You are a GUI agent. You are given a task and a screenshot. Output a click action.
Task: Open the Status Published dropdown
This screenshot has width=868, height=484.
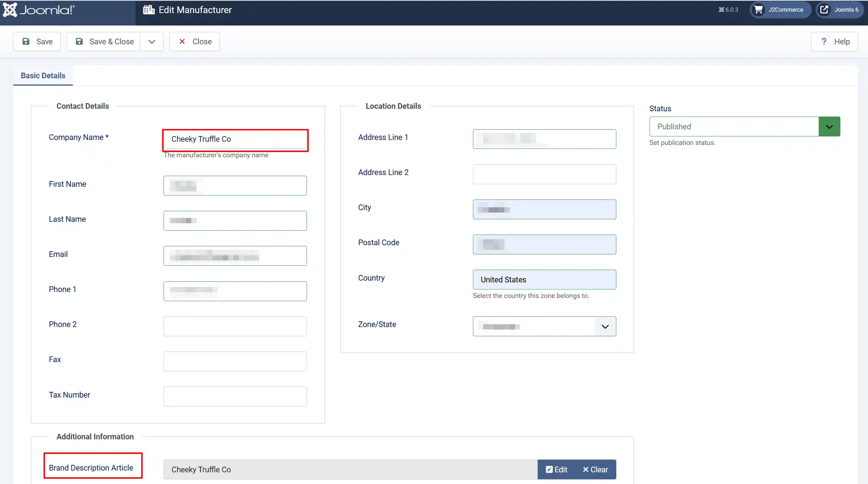[x=745, y=126]
